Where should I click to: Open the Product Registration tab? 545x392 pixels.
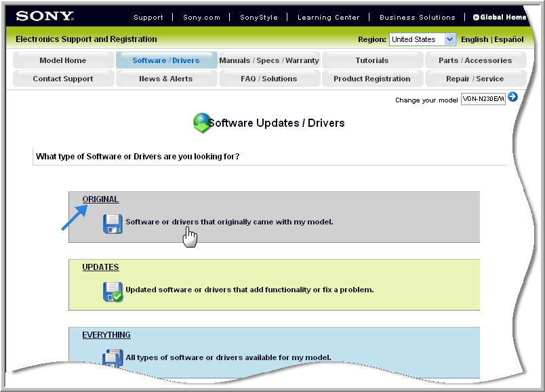point(372,79)
